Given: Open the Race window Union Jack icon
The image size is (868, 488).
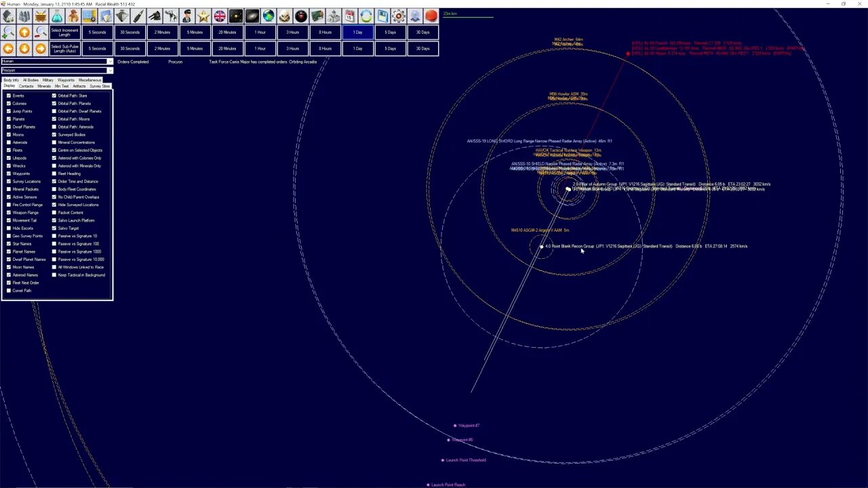Looking at the screenshot, I should [x=220, y=16].
